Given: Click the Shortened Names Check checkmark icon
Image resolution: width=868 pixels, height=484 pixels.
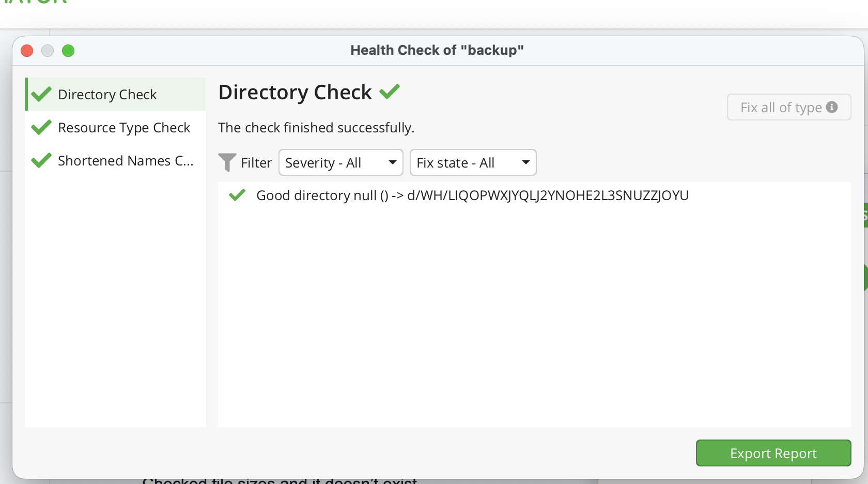Looking at the screenshot, I should click(x=41, y=160).
